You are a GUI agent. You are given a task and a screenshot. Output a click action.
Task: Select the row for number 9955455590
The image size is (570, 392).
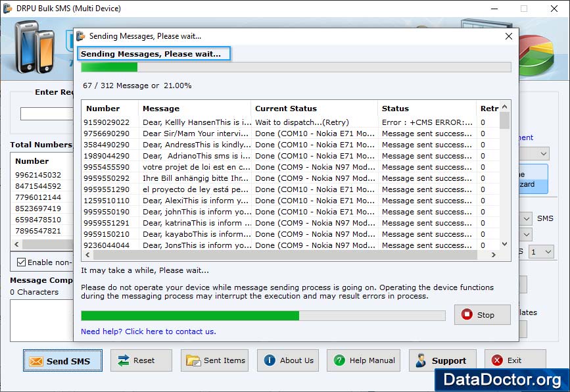[x=291, y=167]
